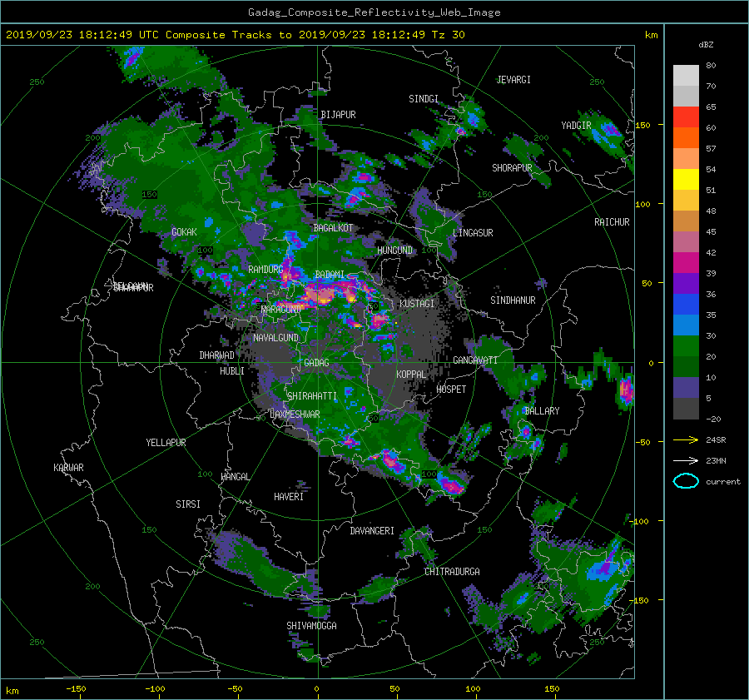This screenshot has width=749, height=700.
Task: Click the Gadag Composite Reflectivity title
Action: tap(374, 12)
